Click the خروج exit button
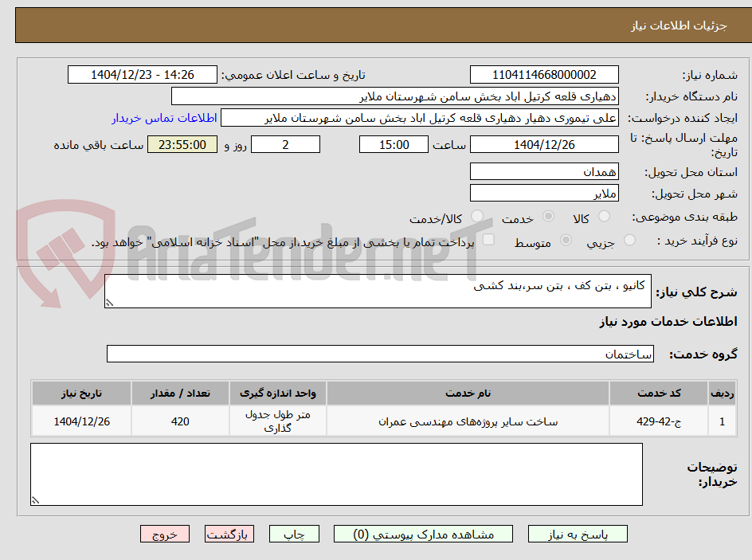Screen dimensions: 752x560 tap(164, 534)
